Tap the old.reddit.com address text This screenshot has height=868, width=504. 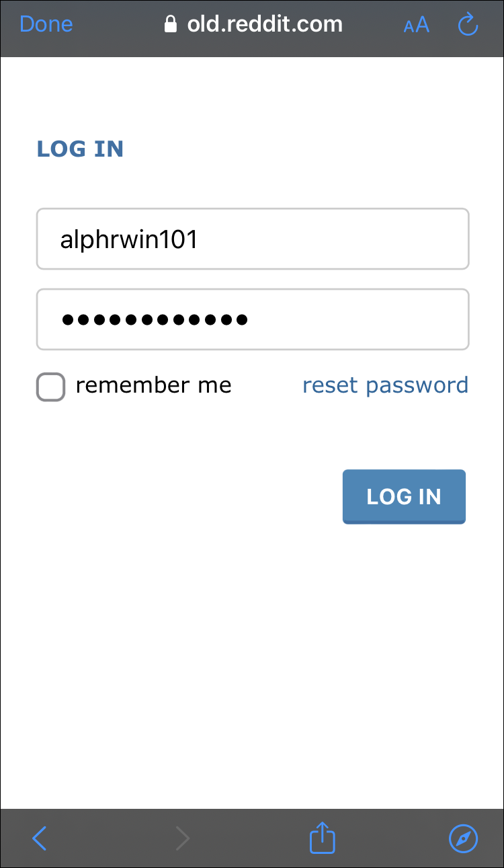(x=265, y=25)
